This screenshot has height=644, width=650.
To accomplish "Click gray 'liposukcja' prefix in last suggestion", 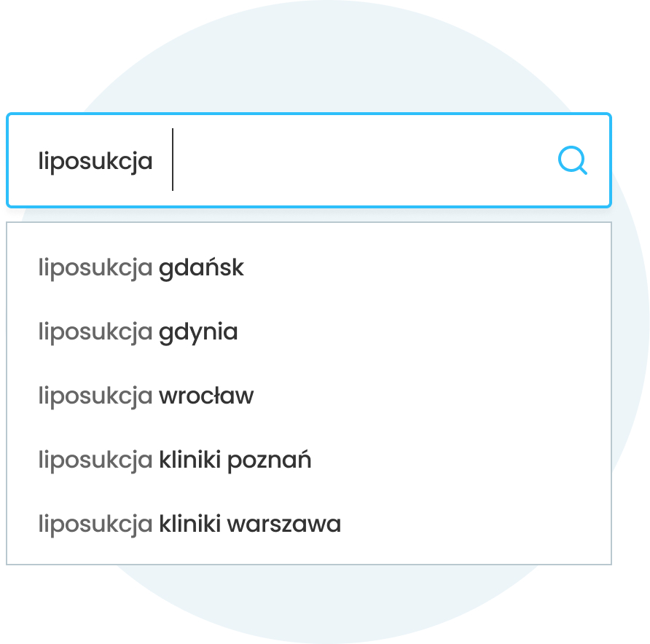I will coord(95,525).
